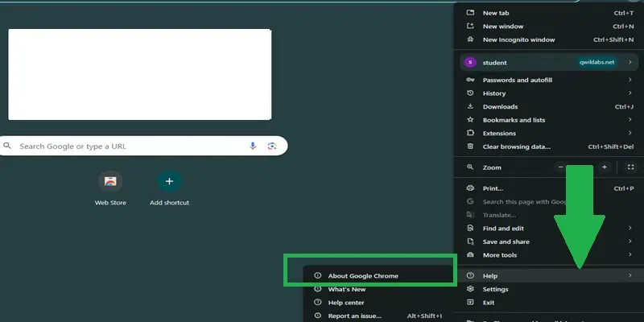Click the Save and share icon

(470, 242)
